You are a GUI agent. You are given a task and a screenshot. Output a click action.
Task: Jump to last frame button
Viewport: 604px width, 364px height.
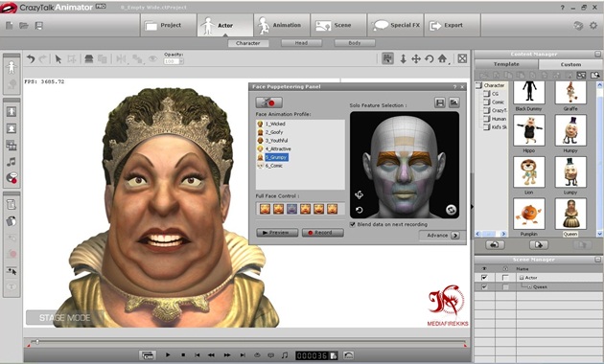click(x=243, y=354)
